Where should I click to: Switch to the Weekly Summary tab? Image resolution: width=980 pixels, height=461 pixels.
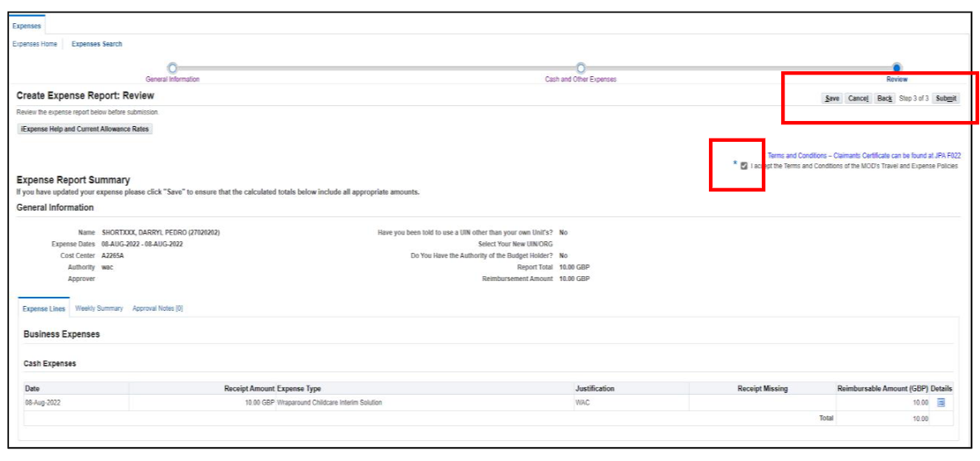99,308
